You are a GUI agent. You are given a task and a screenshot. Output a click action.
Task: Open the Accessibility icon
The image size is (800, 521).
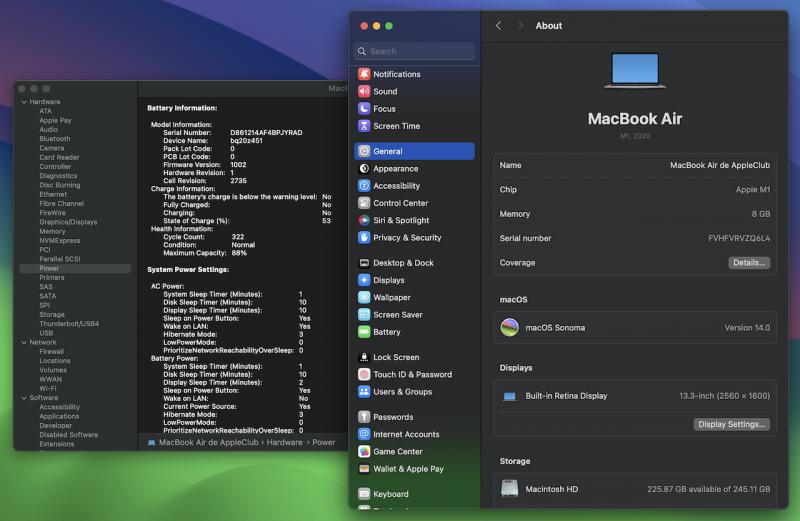(364, 186)
